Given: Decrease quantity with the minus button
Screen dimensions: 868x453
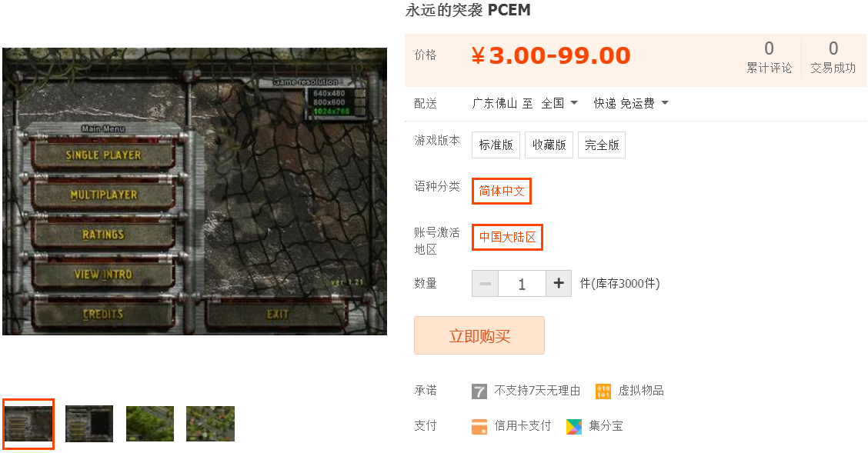Looking at the screenshot, I should click(485, 284).
